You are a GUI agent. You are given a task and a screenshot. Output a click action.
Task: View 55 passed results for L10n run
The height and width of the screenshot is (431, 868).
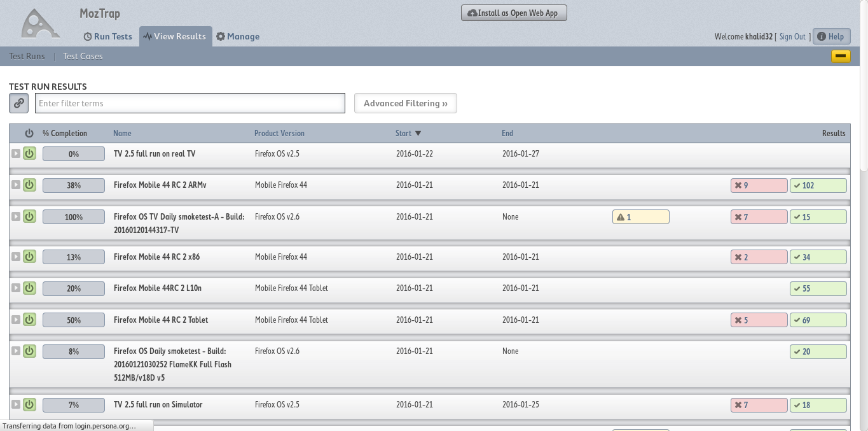click(818, 288)
